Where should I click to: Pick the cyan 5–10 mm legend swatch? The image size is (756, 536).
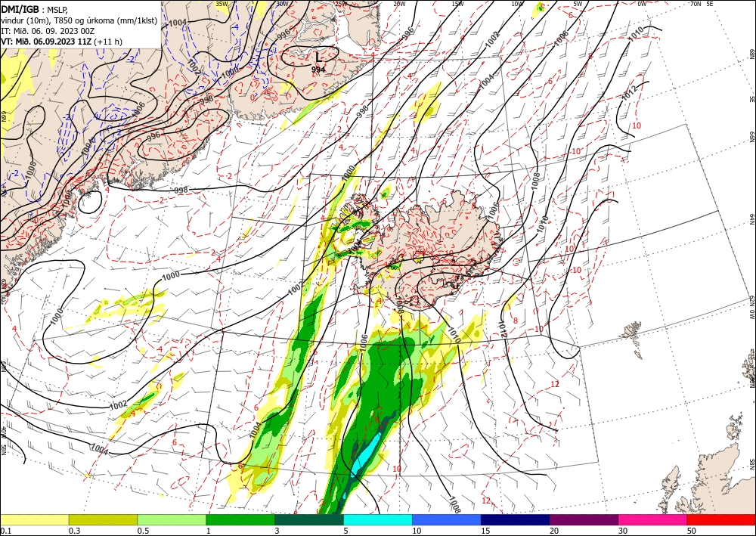pos(378,519)
